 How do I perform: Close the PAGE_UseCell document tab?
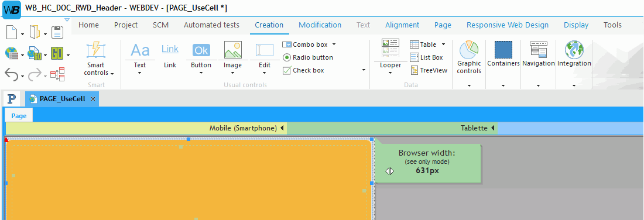93,99
